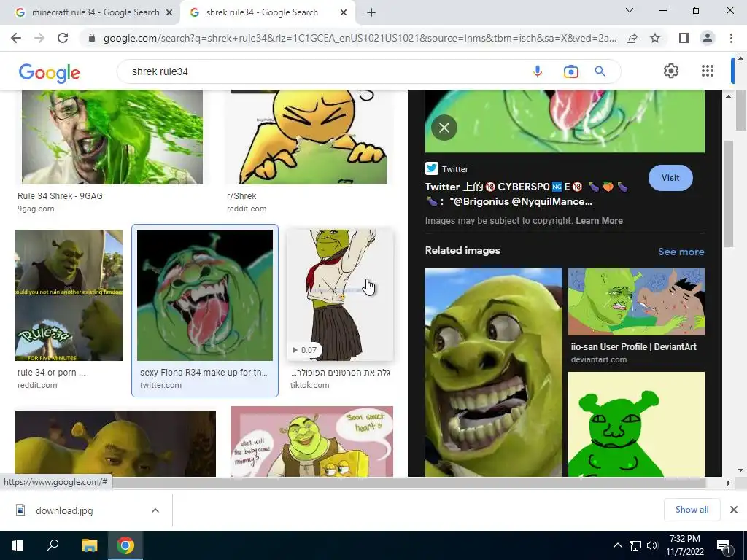Screen dimensions: 747x560
Task: Open Google quick settings gear
Action: tap(671, 71)
